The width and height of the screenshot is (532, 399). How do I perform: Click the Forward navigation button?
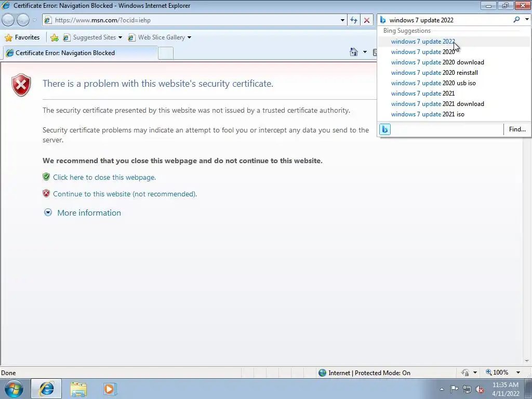click(x=23, y=20)
